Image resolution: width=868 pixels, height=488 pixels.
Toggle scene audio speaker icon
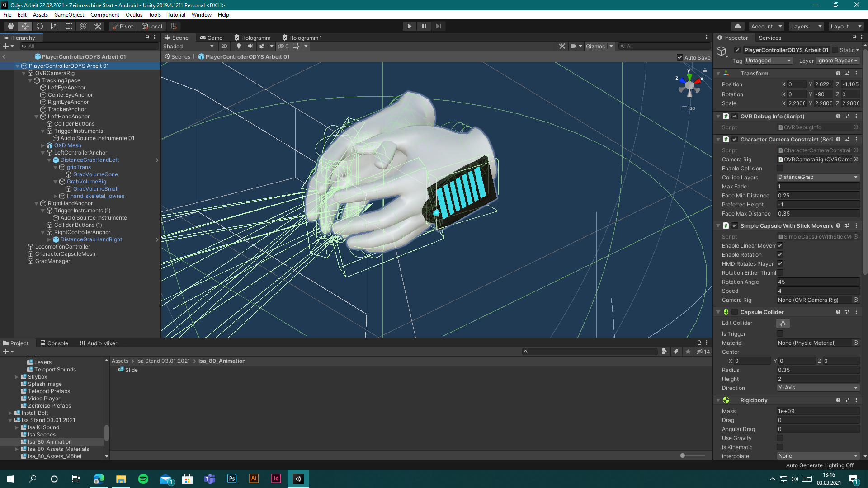250,46
